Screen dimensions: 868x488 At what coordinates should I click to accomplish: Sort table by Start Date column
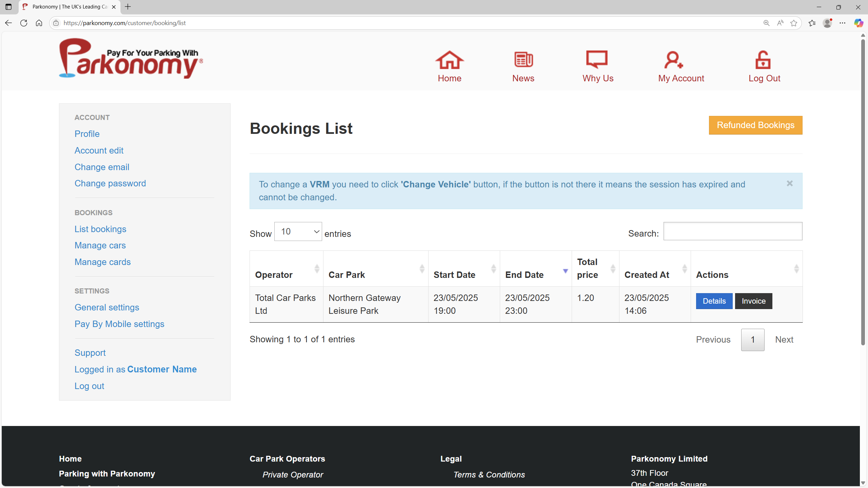click(464, 269)
